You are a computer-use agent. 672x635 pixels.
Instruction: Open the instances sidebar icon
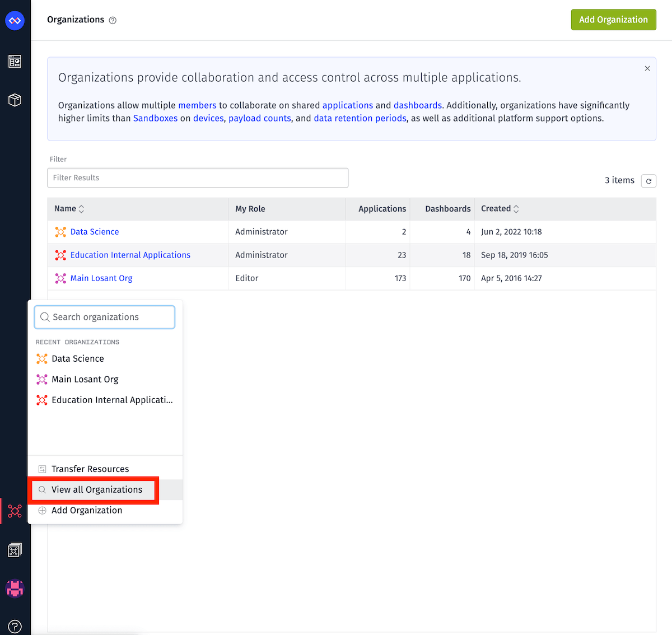coord(15,550)
